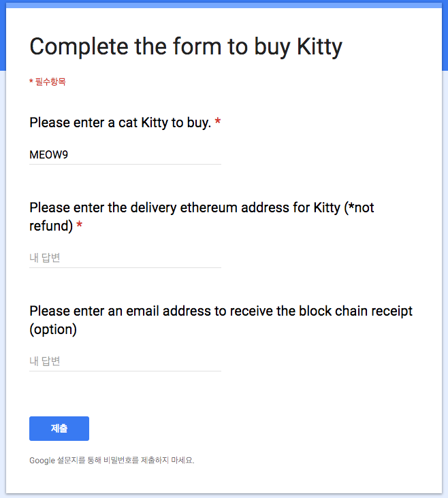The image size is (448, 498).
Task: Click the gray page area below the form card
Action: [224, 495]
